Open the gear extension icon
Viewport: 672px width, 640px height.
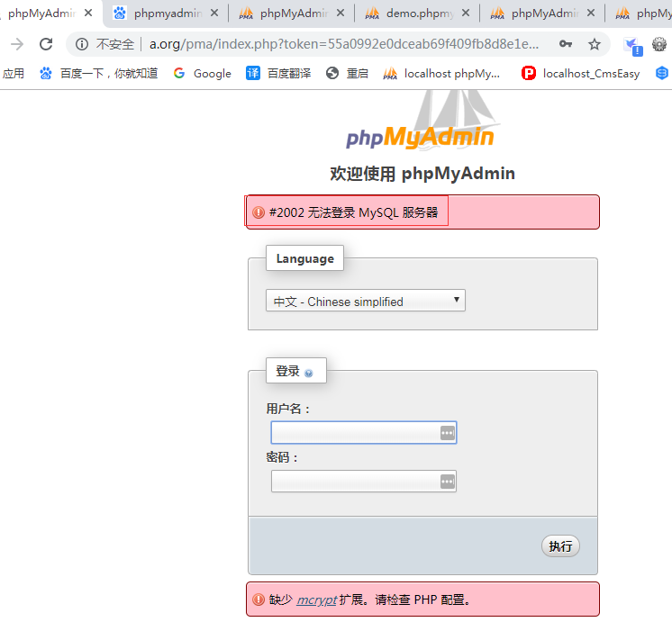point(659,44)
